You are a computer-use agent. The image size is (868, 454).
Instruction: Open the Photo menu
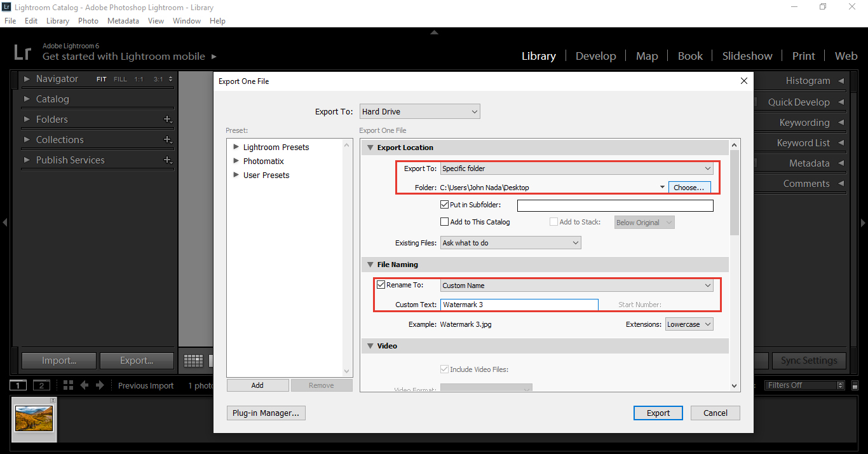click(88, 21)
